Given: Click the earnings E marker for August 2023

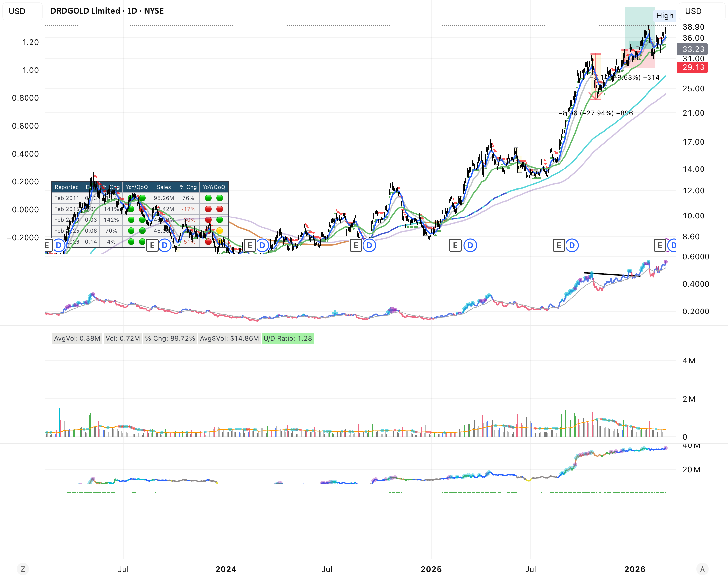Looking at the screenshot, I should [x=152, y=245].
